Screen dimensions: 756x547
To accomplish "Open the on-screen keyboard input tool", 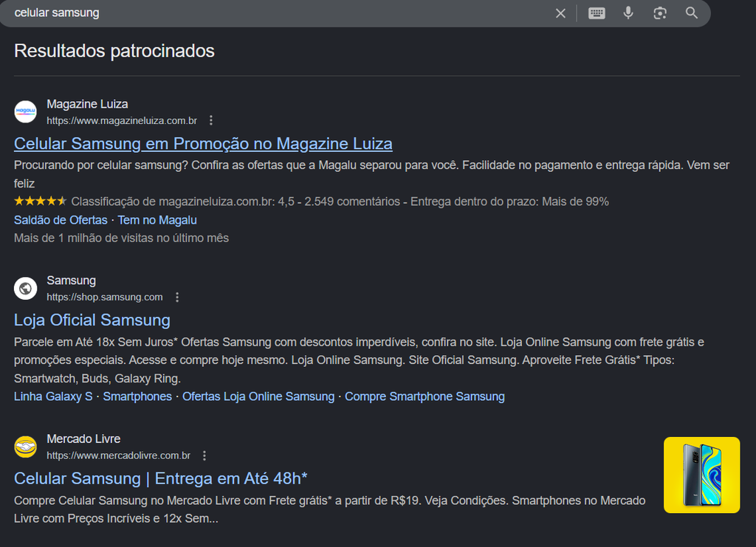I will pyautogui.click(x=597, y=13).
